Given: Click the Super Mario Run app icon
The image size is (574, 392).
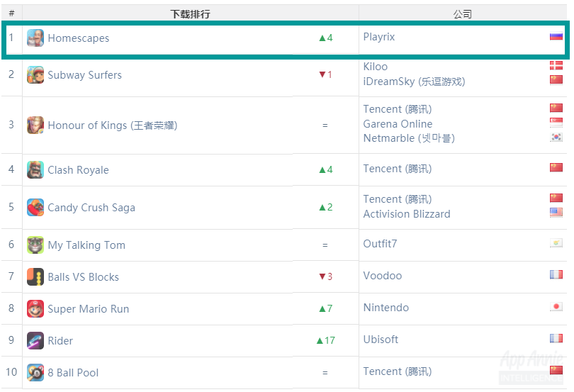Looking at the screenshot, I should [35, 309].
